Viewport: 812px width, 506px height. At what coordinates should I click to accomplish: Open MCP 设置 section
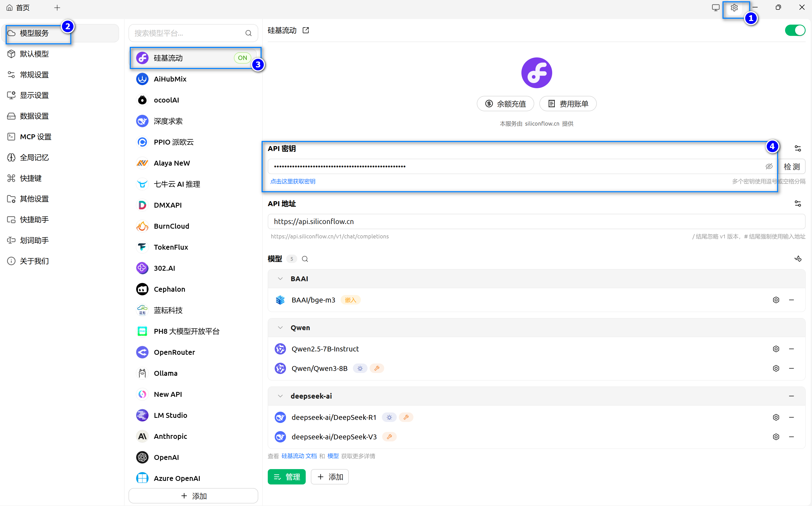pyautogui.click(x=60, y=137)
